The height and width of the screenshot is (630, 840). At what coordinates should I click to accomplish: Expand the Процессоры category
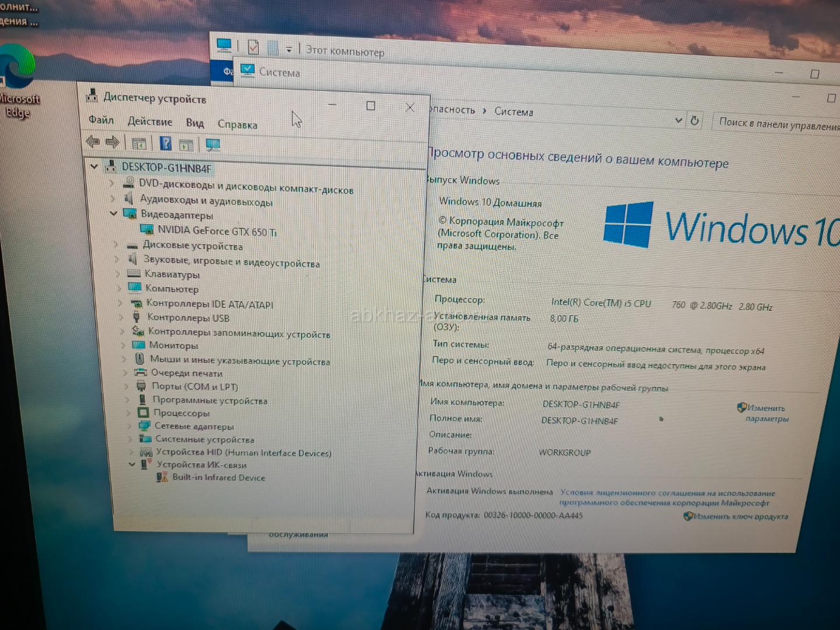click(x=128, y=413)
